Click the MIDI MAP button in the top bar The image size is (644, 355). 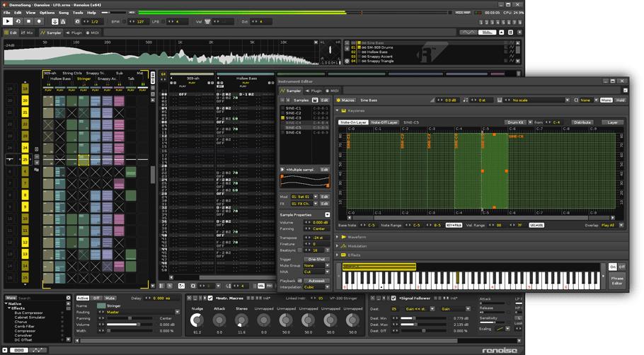(x=463, y=13)
